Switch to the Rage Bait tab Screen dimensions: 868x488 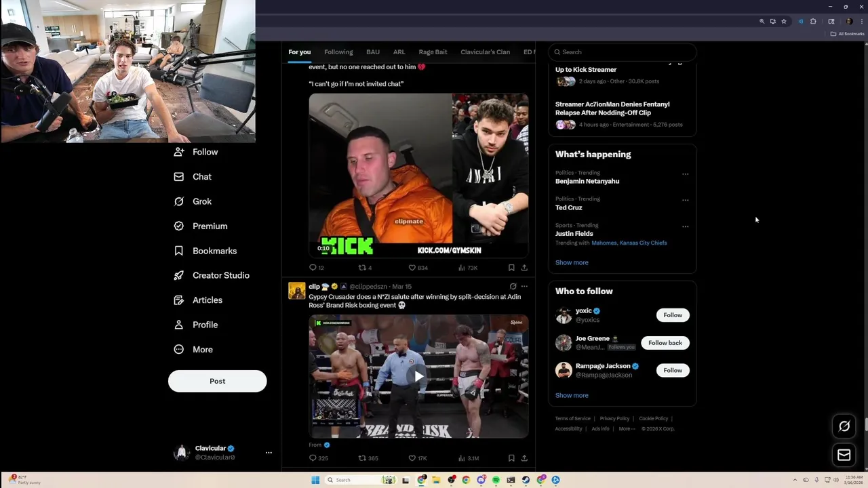pos(433,52)
